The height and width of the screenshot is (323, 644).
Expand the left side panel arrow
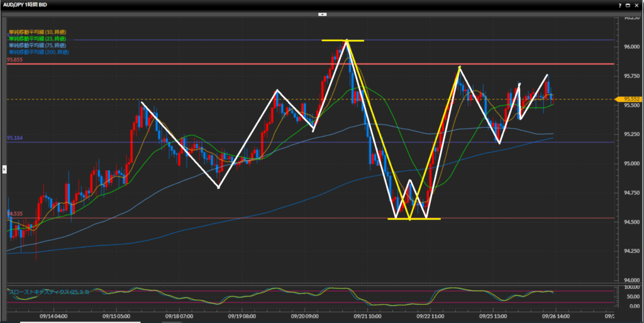[4, 169]
